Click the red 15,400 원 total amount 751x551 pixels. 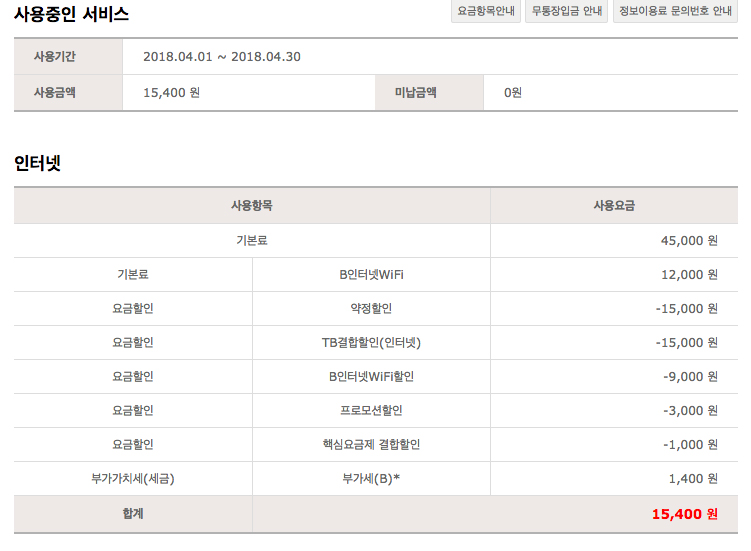click(684, 514)
